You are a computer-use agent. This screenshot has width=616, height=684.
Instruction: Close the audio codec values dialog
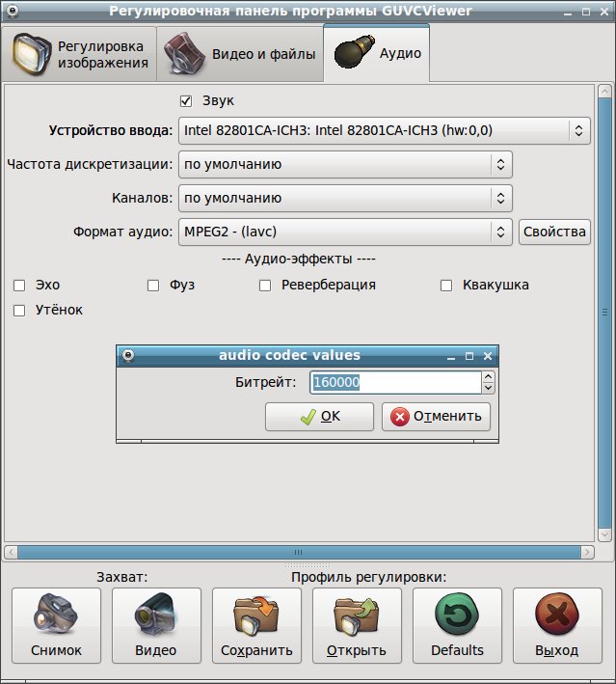pyautogui.click(x=488, y=356)
